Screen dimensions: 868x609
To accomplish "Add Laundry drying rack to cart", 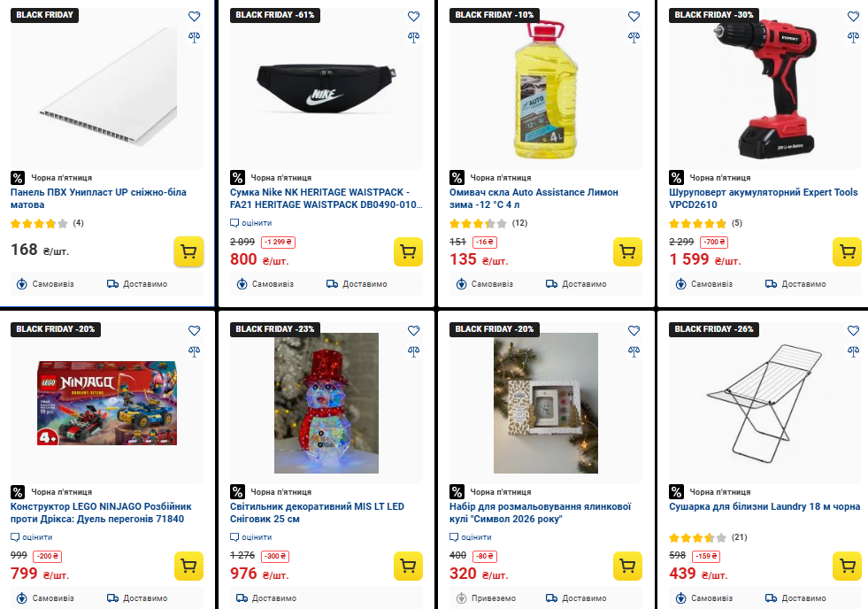I will pos(847,567).
